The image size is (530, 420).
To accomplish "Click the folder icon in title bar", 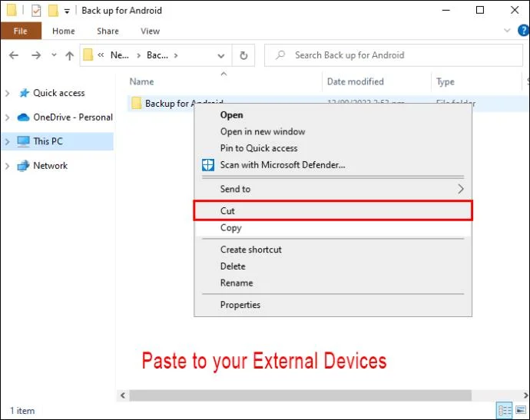I will 12,10.
